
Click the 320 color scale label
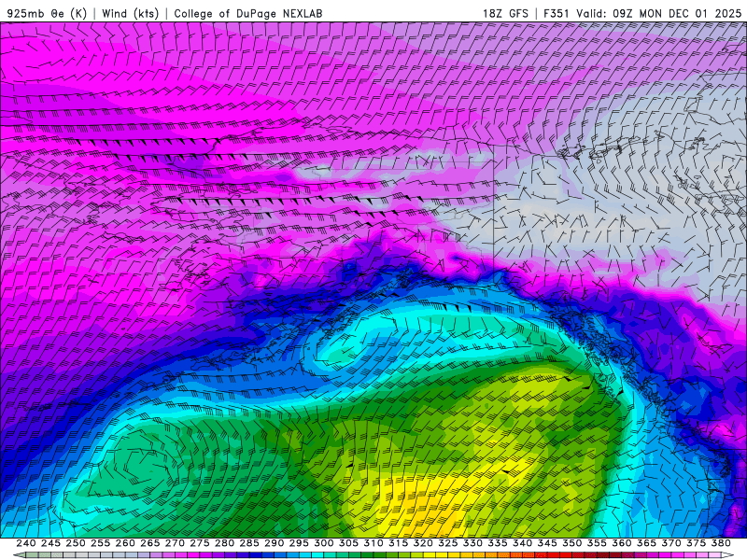pyautogui.click(x=423, y=543)
